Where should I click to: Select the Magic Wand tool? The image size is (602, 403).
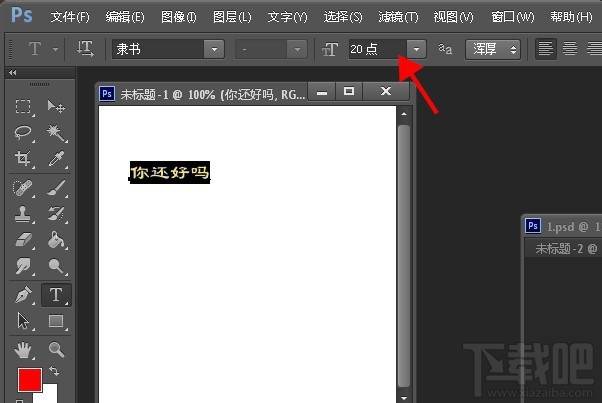click(56, 132)
